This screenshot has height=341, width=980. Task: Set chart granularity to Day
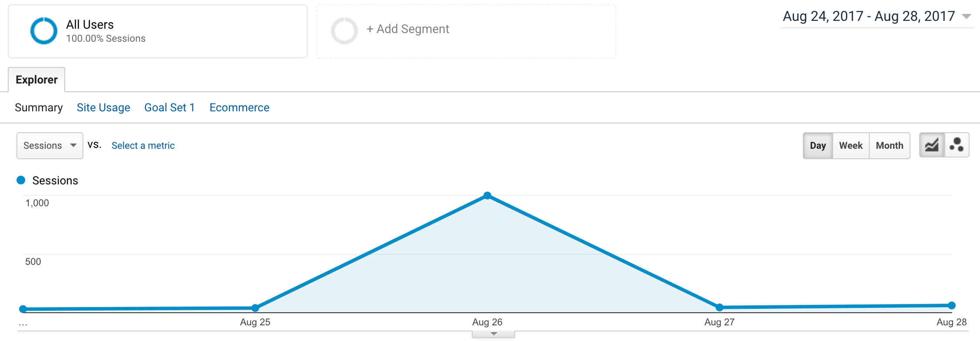[818, 146]
